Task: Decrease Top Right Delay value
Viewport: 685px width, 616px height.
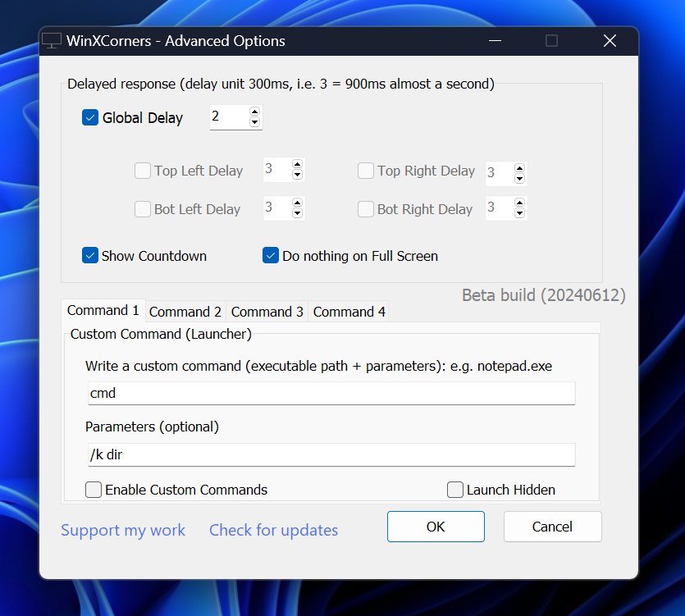Action: pos(519,178)
